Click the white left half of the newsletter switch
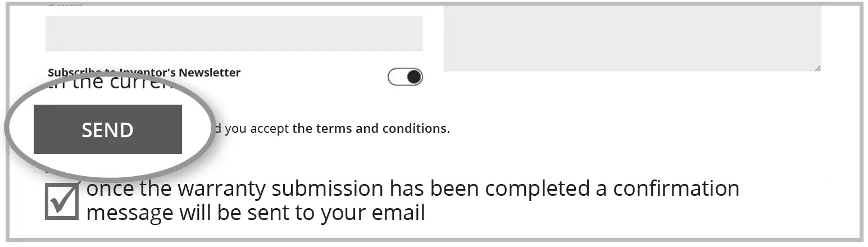Screen dimensions: 868x247 [397, 77]
